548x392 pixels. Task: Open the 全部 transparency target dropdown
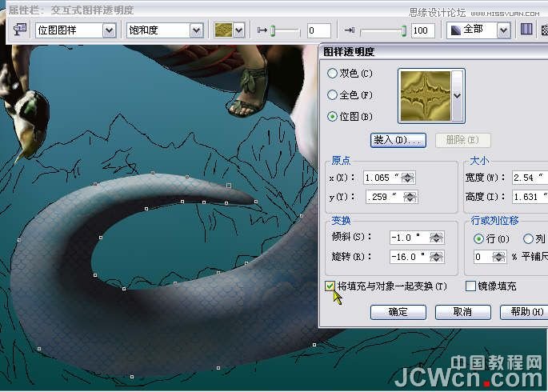504,30
